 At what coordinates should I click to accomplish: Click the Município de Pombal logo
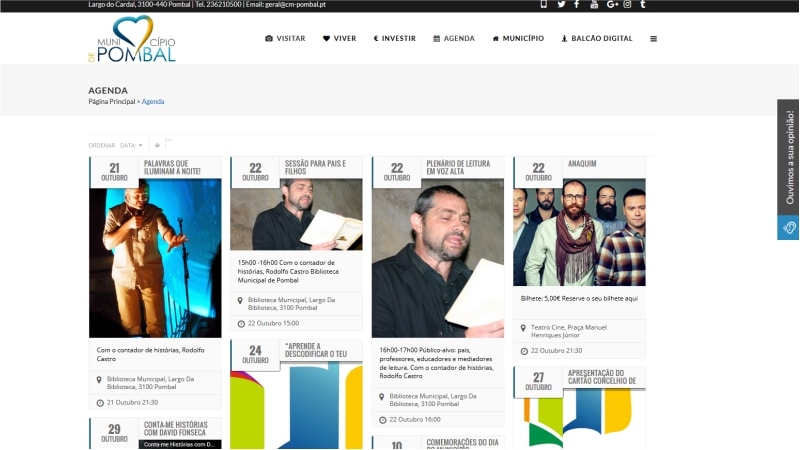coord(132,39)
